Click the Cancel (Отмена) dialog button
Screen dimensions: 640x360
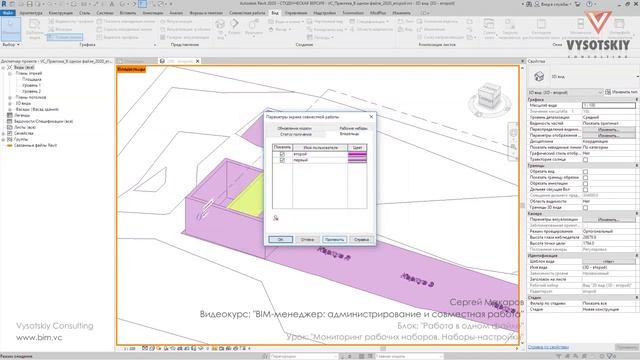pyautogui.click(x=307, y=240)
